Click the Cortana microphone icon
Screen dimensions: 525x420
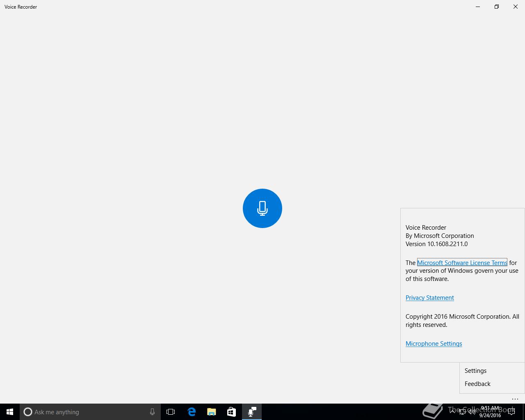coord(152,412)
